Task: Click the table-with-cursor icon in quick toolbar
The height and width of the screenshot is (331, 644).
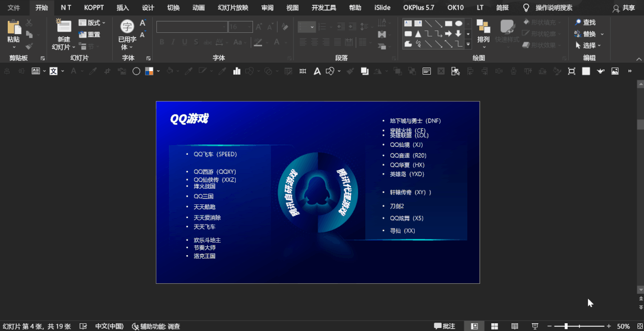Action: (455, 71)
